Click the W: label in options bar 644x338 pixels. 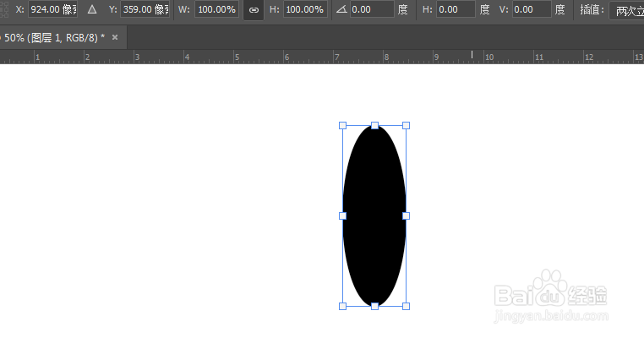coord(184,9)
